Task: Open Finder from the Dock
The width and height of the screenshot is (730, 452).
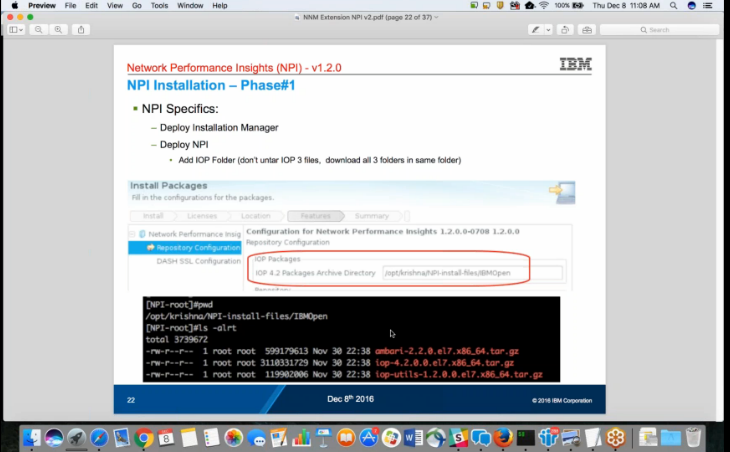Action: point(32,438)
